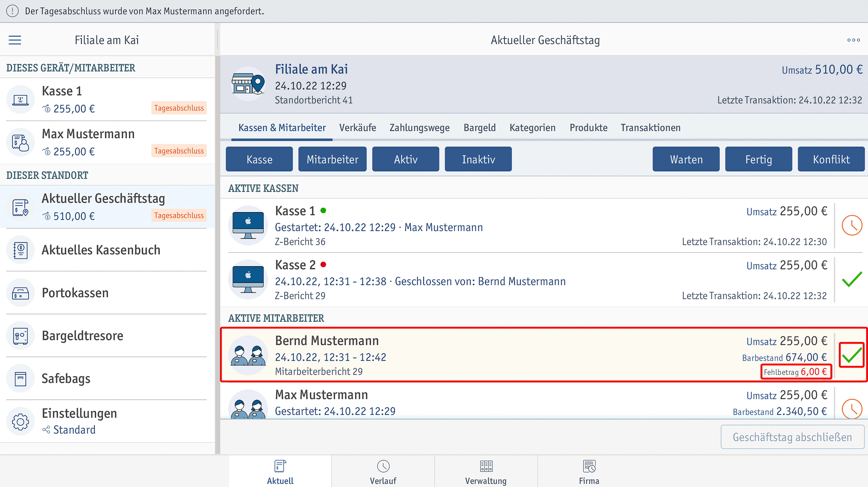The image size is (868, 487).
Task: Click the Aktuelles Kassenbuch icon
Action: 21,250
